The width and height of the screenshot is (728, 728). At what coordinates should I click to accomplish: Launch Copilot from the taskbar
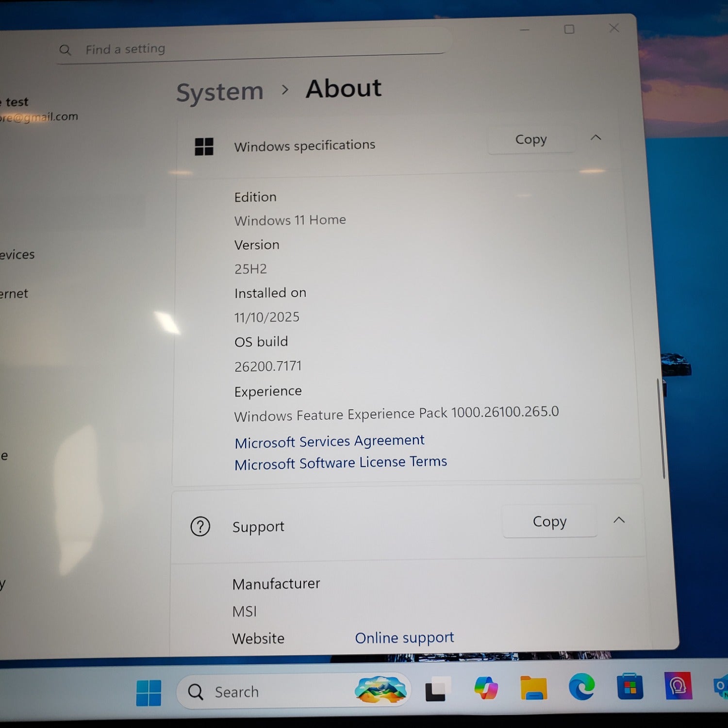pyautogui.click(x=486, y=688)
